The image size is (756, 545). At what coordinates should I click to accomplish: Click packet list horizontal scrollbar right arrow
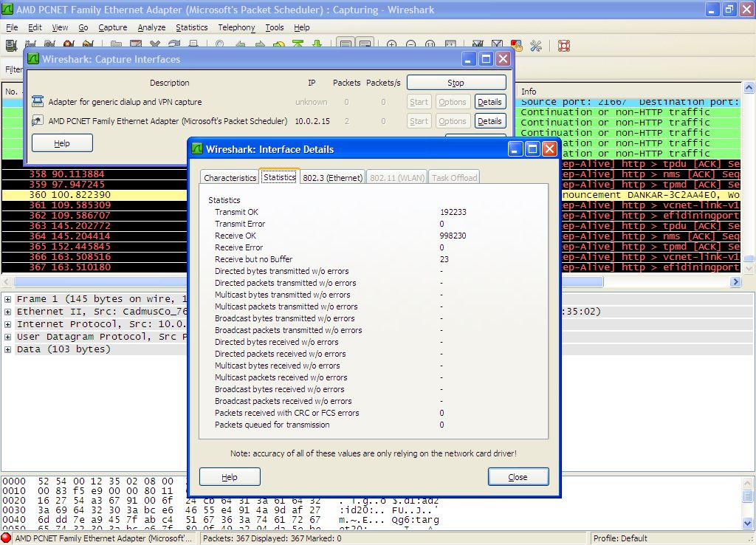pos(735,281)
